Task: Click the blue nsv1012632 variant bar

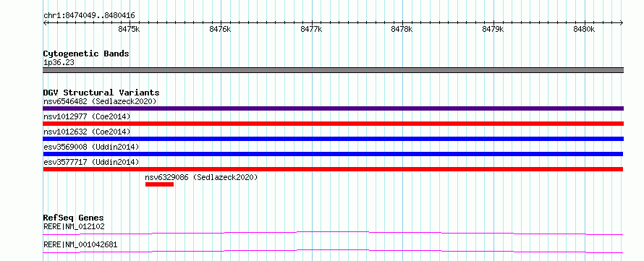Action: (333, 139)
